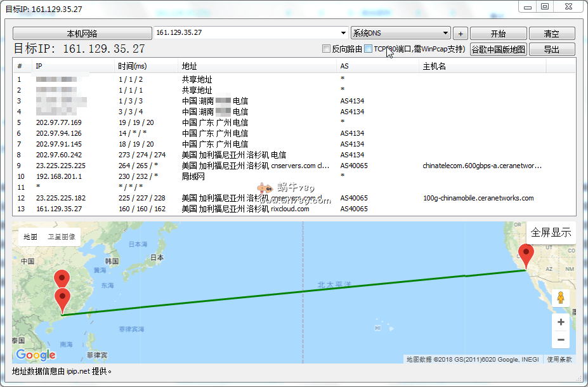Screen dimensions: 588x387
Task: Click the Los Angeles map marker
Action: [x=526, y=256]
